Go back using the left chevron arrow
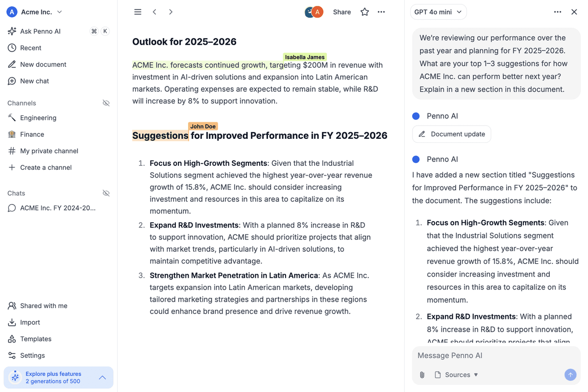The width and height of the screenshot is (588, 392). tap(154, 11)
